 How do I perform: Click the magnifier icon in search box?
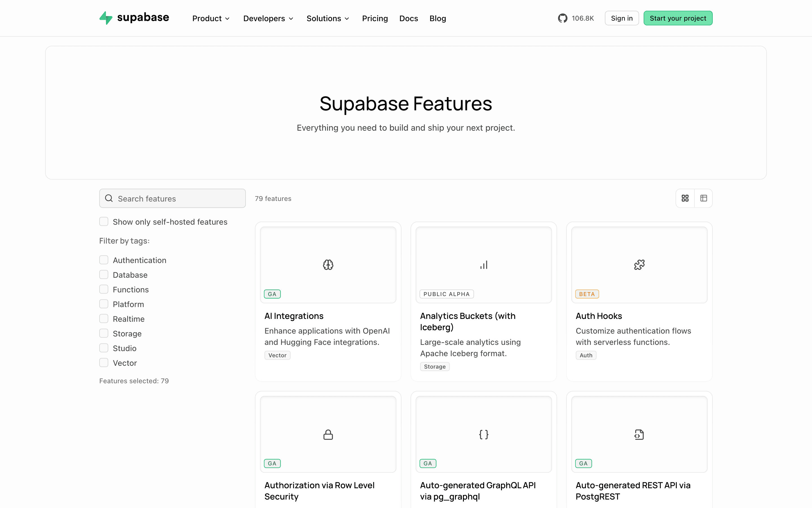click(109, 198)
